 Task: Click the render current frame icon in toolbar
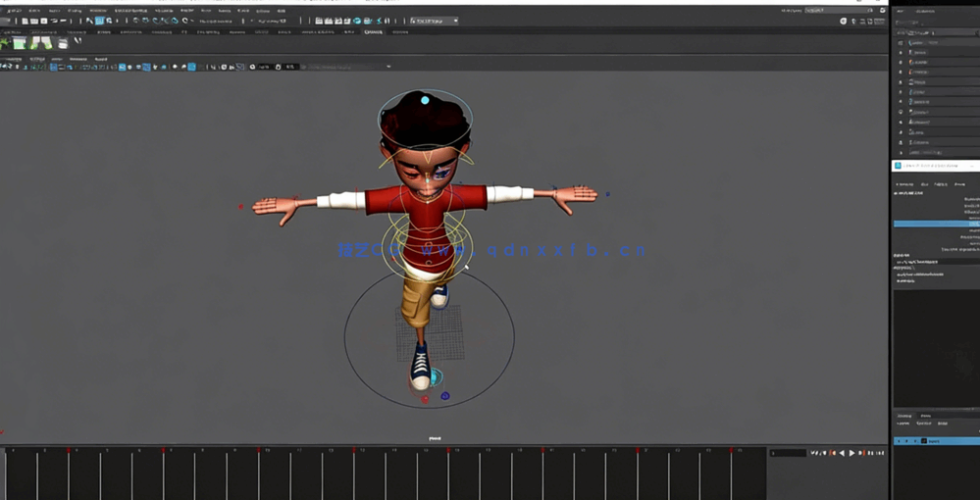tap(328, 21)
